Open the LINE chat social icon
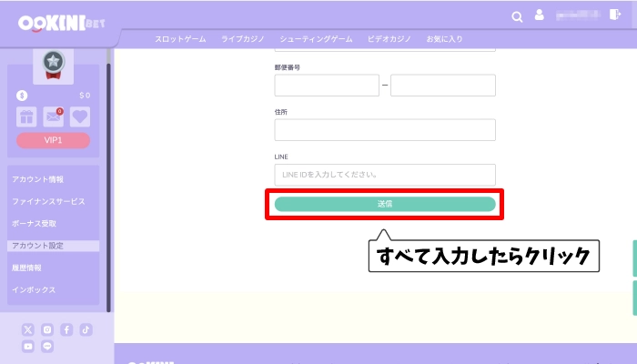Image resolution: width=637 pixels, height=364 pixels. coord(47,347)
